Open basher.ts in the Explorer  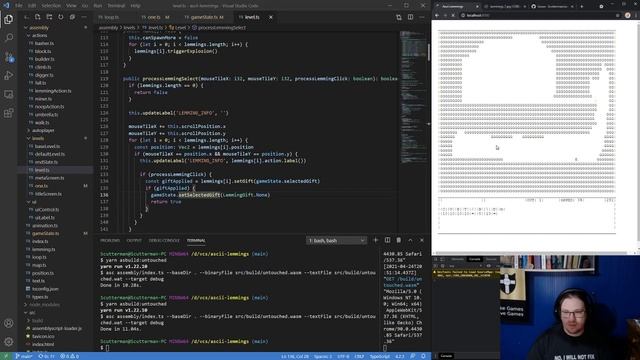pos(44,43)
